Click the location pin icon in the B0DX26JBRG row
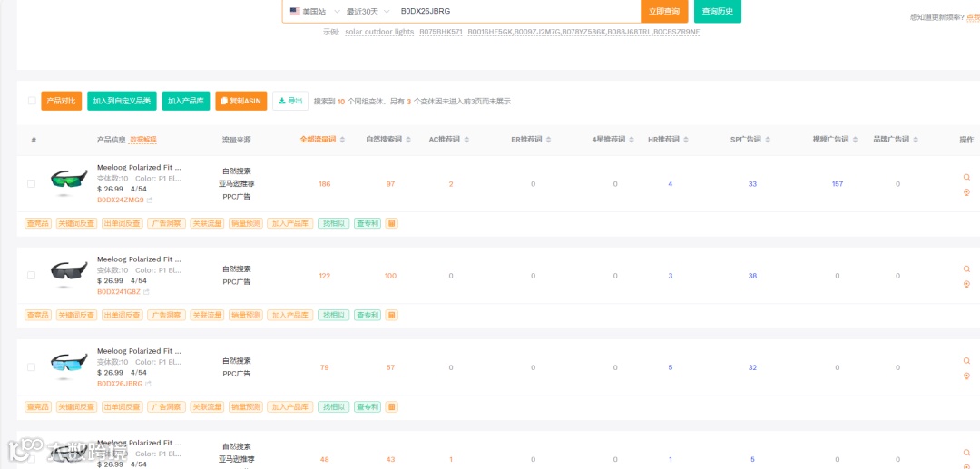This screenshot has width=980, height=469. (x=967, y=376)
